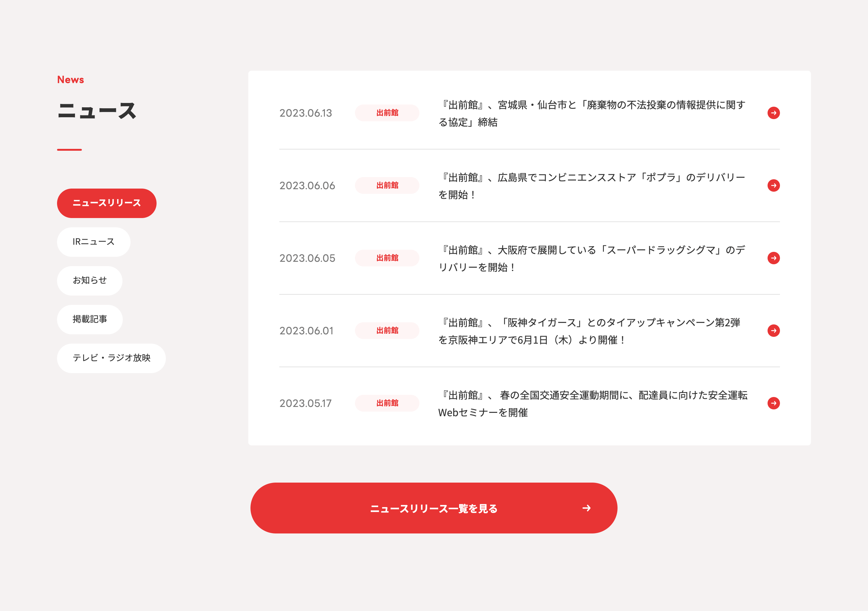Click the red News section label
868x611 pixels.
[x=71, y=80]
